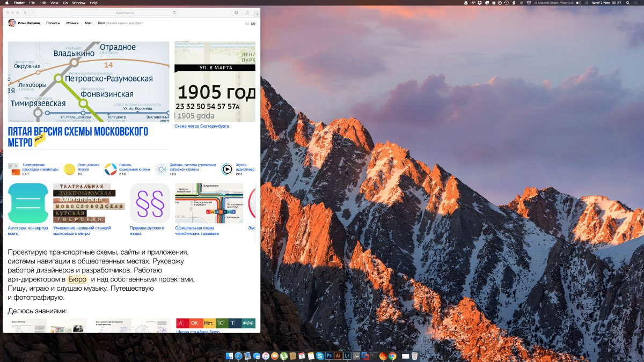Open Google Chrome from the Dock

pos(392,356)
